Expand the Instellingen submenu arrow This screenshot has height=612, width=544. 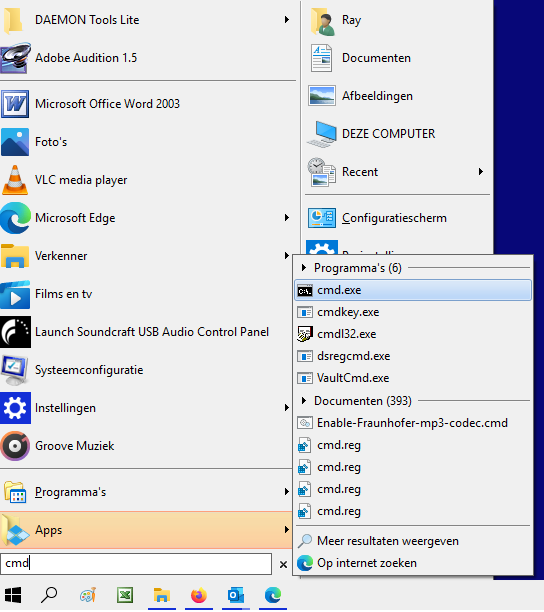[287, 408]
